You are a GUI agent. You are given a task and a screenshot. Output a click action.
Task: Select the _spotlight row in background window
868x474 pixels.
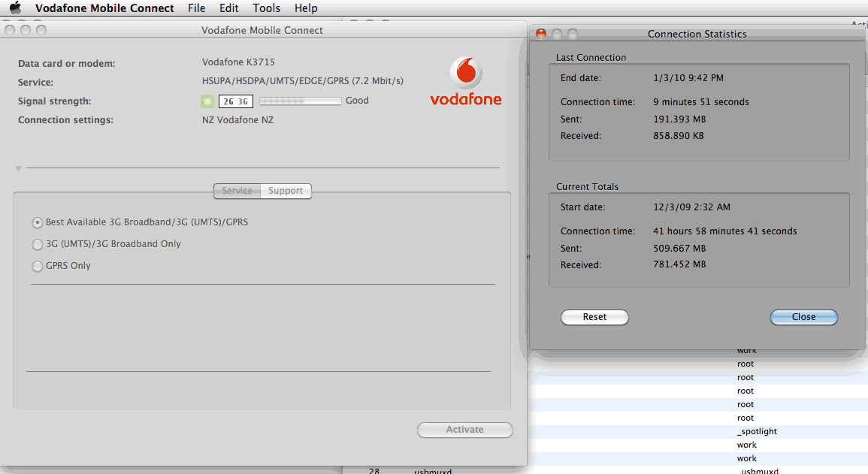(x=700, y=431)
